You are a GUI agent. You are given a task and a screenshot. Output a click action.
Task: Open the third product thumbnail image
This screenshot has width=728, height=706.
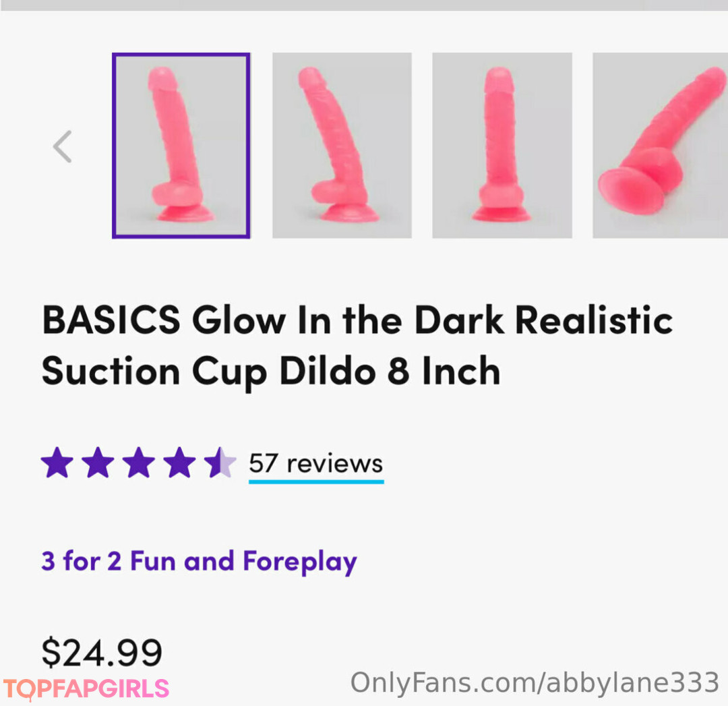(502, 146)
